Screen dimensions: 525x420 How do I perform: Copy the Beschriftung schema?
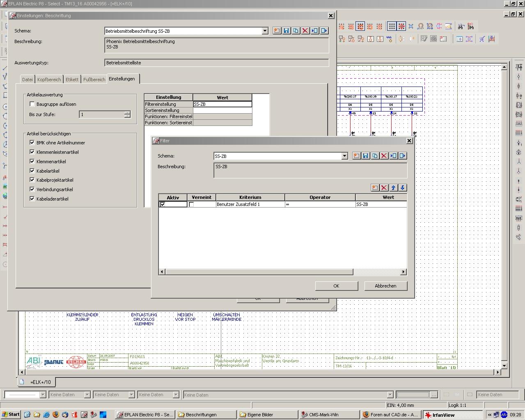coord(296,31)
